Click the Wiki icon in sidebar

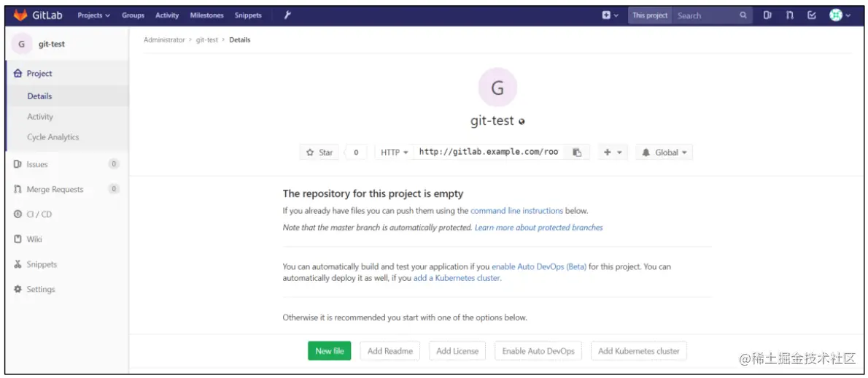[18, 239]
